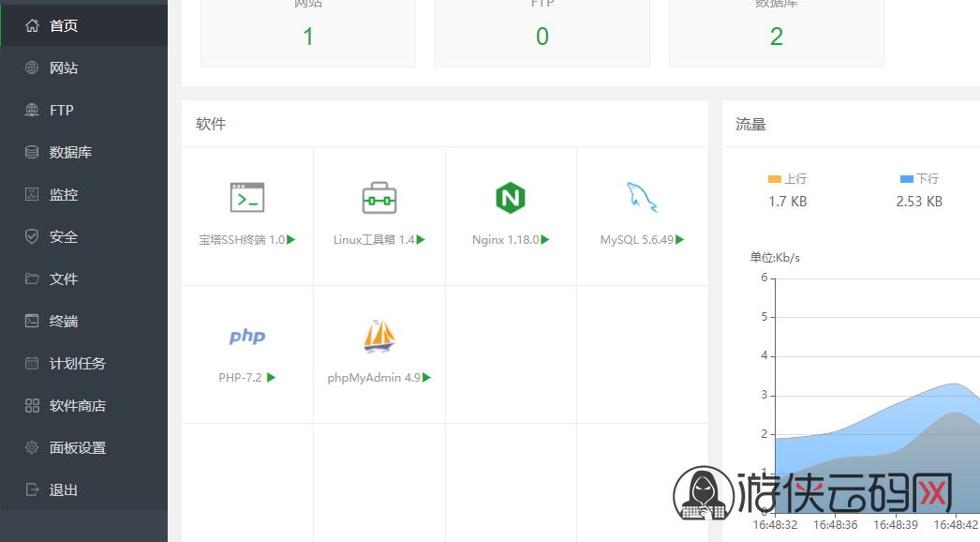Click the Linux工具箱 toolbox icon
Screen dimensions: 980x542
click(x=379, y=198)
